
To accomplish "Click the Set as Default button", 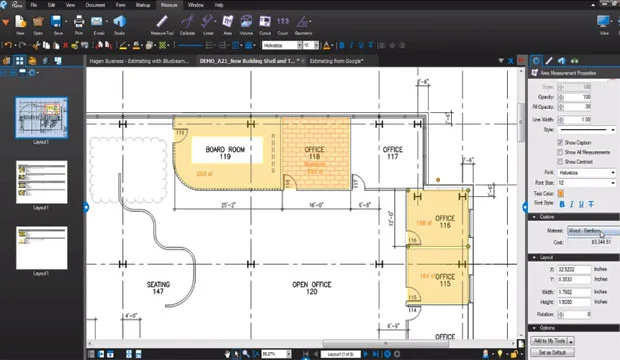I will (x=552, y=352).
